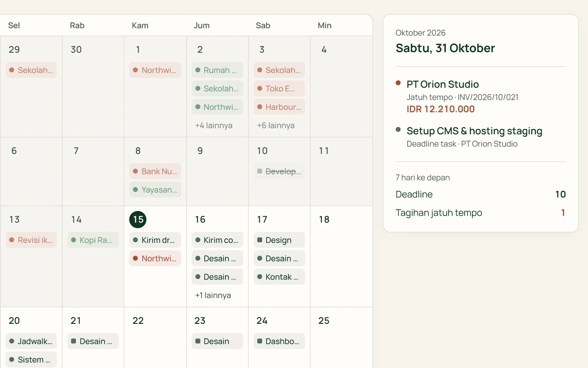This screenshot has height=368, width=588.
Task: Open the first Desain task on the 16th
Action: 217,258
